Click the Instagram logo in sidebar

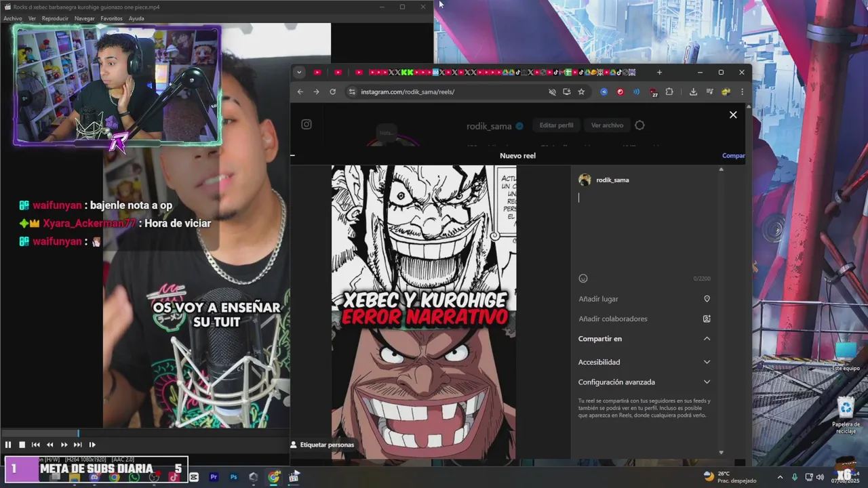pyautogui.click(x=307, y=125)
